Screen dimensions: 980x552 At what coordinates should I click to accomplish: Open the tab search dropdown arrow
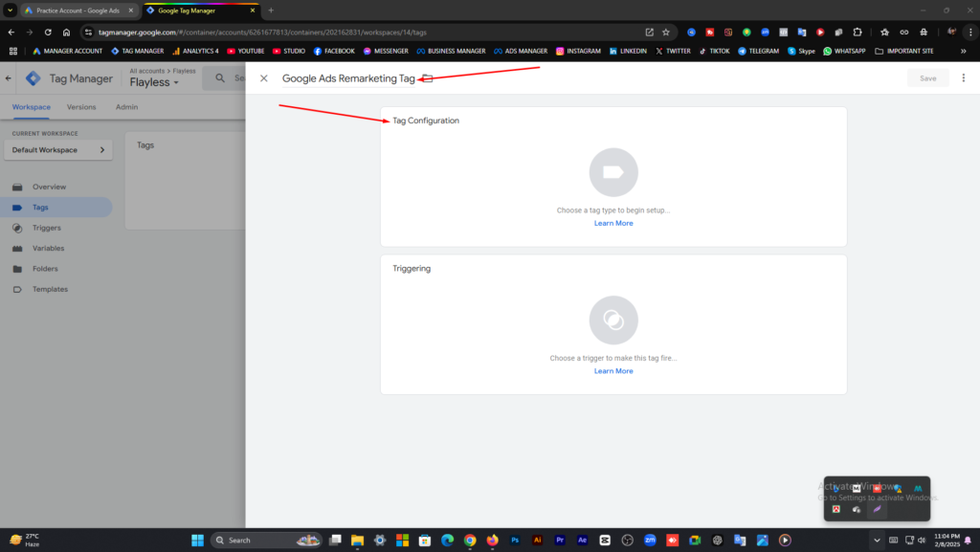[x=10, y=11]
